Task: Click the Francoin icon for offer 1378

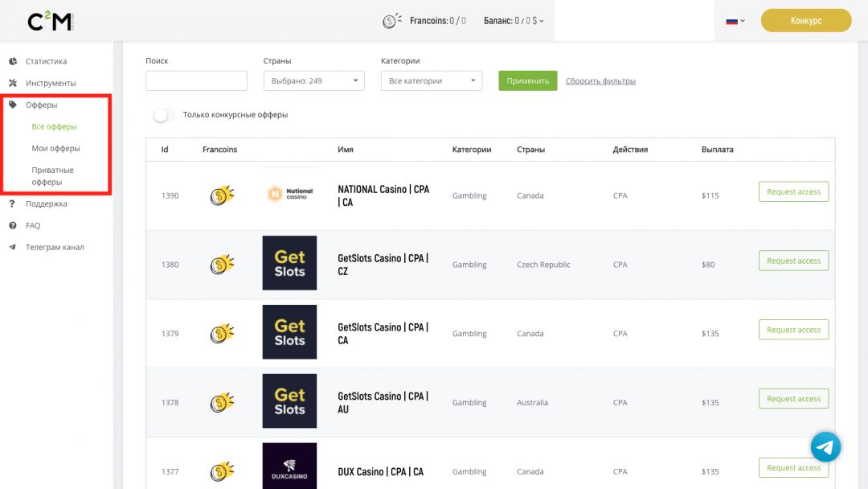Action: tap(222, 403)
